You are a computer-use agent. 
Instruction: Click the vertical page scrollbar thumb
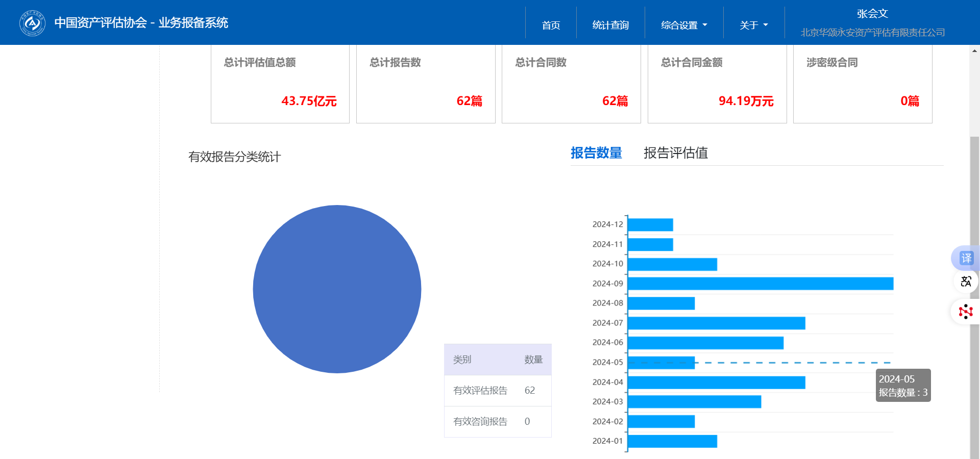pyautogui.click(x=974, y=296)
